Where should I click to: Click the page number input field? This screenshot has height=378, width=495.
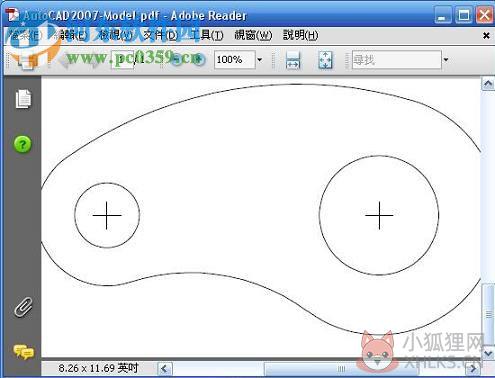coord(123,60)
